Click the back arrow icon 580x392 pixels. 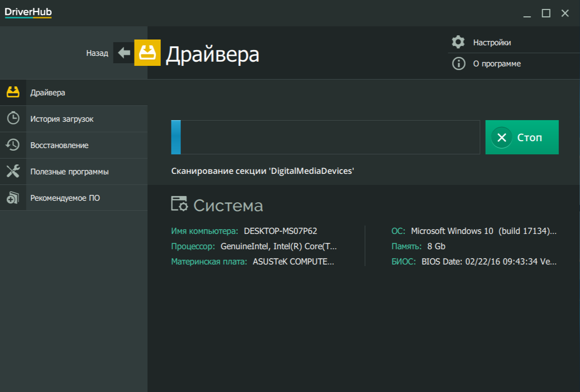point(124,53)
